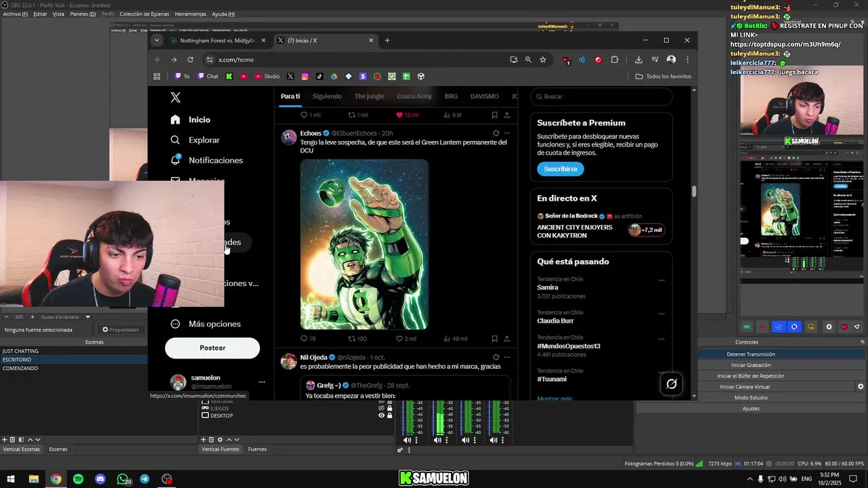
Task: Open the white gear icon in the dock toolbar
Action: click(829, 327)
